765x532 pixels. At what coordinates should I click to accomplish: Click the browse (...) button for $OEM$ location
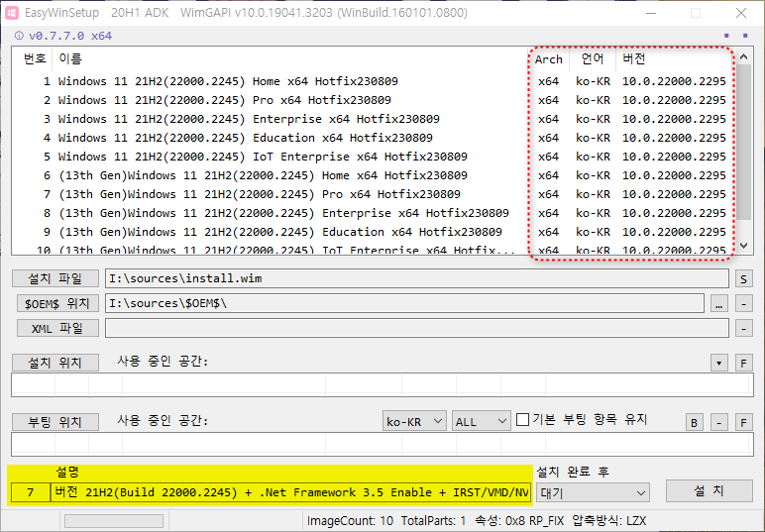click(719, 304)
